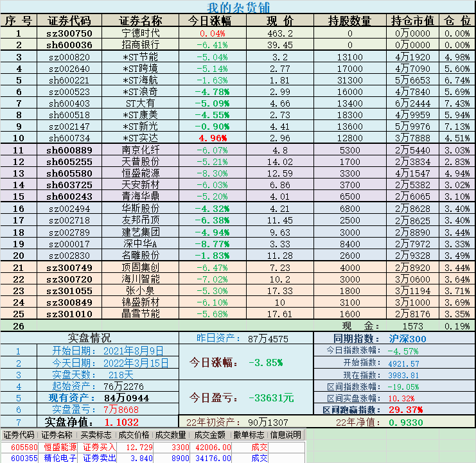Select the trade amount 42006.00
This screenshot has height=463, width=476.
(213, 447)
